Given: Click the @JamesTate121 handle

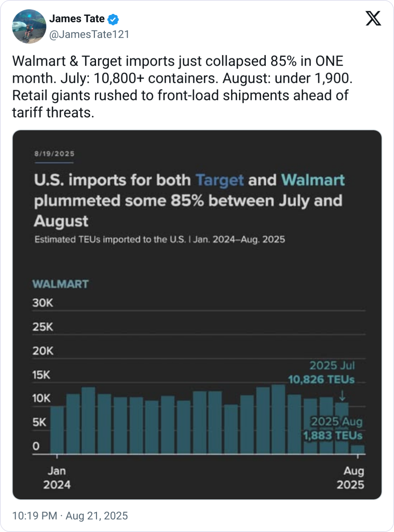Looking at the screenshot, I should tap(89, 34).
